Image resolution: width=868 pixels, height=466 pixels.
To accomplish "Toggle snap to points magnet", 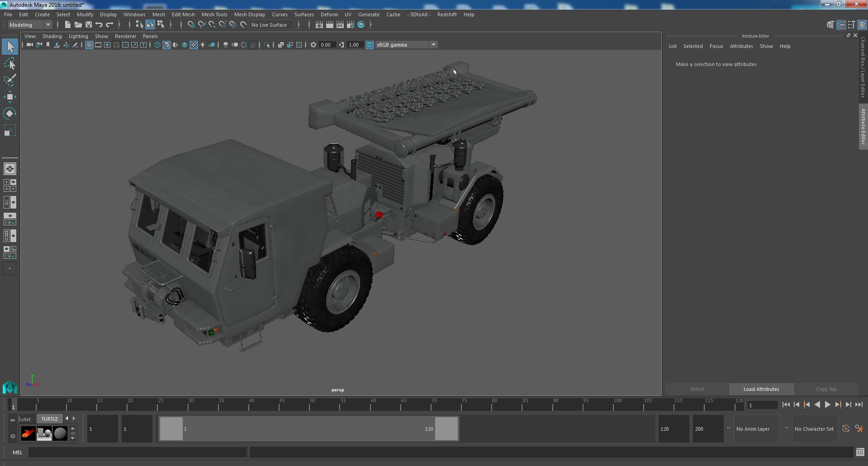I will [212, 24].
